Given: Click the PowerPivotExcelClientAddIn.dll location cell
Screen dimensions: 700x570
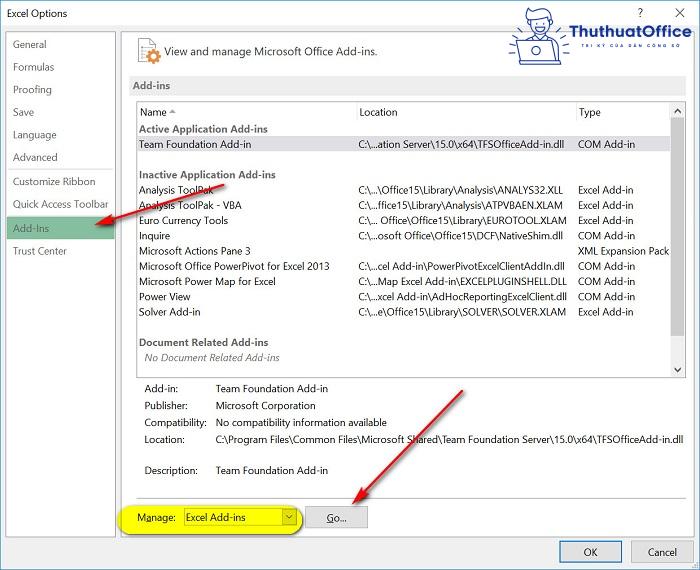Looking at the screenshot, I should coord(461,266).
